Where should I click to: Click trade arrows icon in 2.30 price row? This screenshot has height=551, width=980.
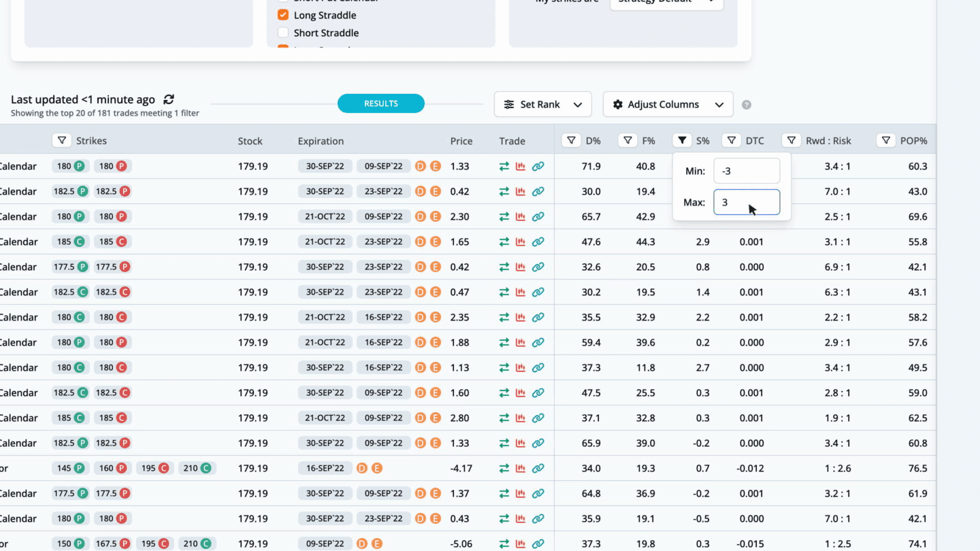click(504, 217)
